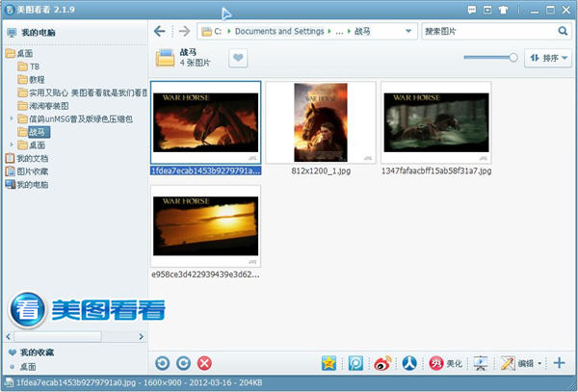Click file name 812x1200_1.jpg
Screen dimensions: 578x392
pyautogui.click(x=321, y=170)
